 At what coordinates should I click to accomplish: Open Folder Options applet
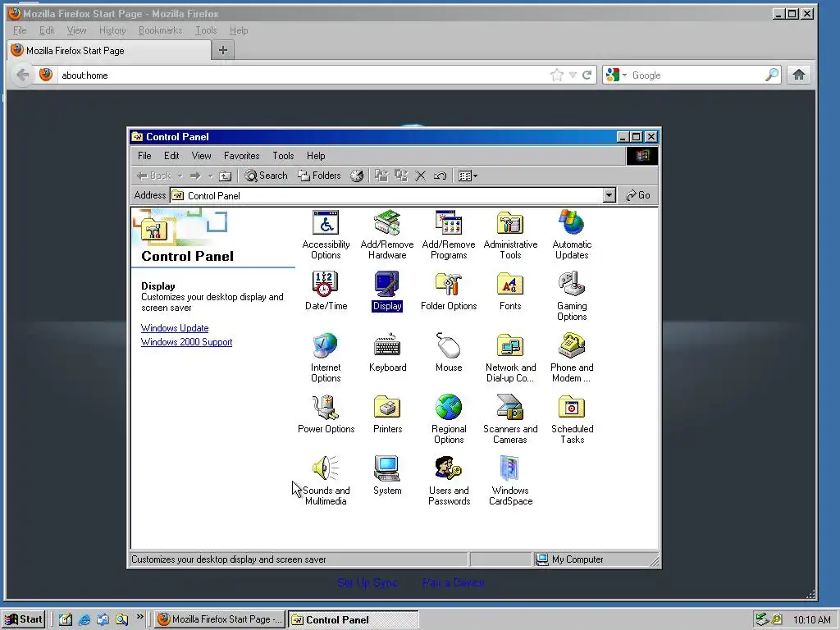(x=449, y=291)
